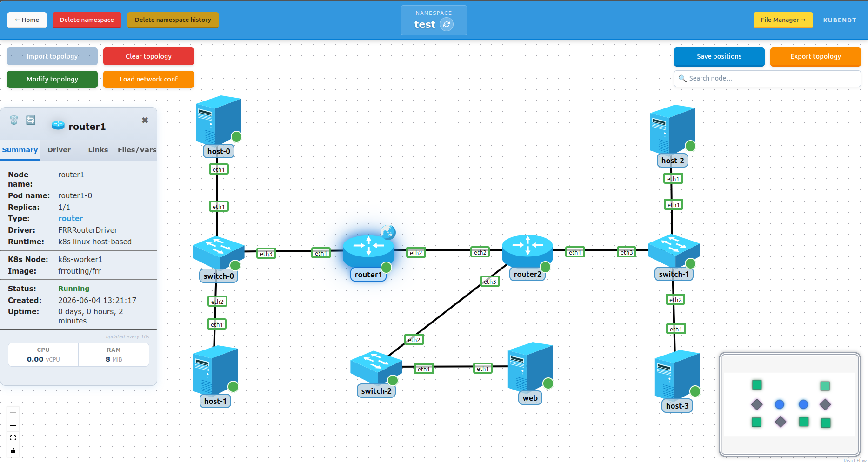Click the globe badge on router1

pyautogui.click(x=388, y=232)
